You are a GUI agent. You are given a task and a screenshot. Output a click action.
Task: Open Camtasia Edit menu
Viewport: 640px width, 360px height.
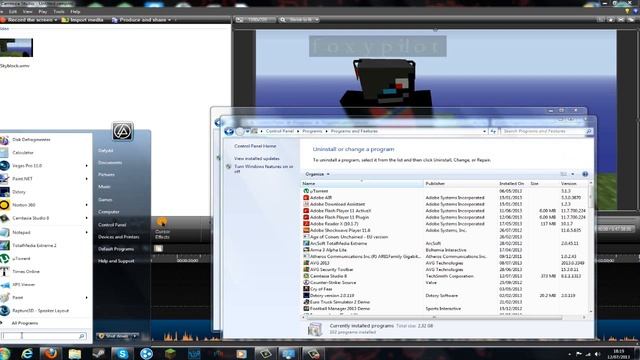tap(13, 11)
